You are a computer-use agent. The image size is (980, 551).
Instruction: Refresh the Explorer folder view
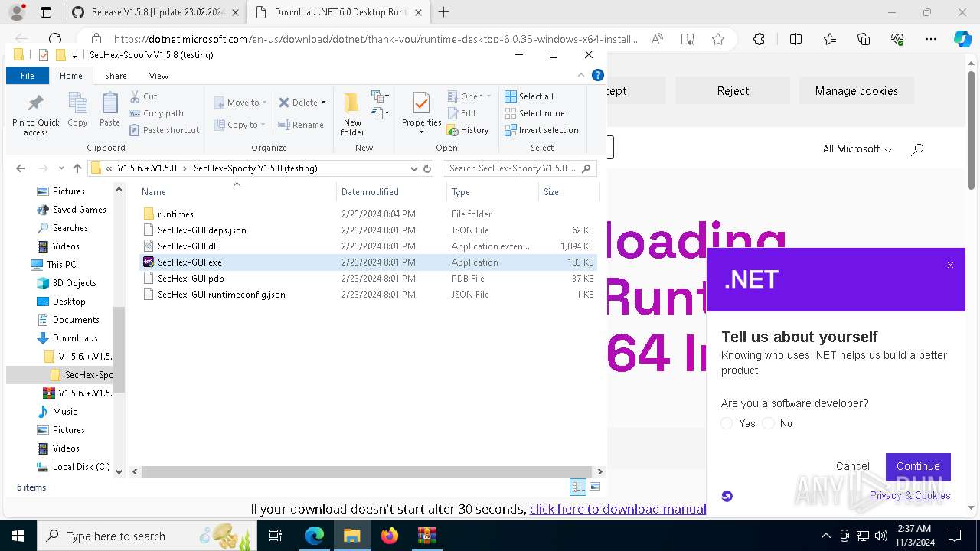[427, 168]
